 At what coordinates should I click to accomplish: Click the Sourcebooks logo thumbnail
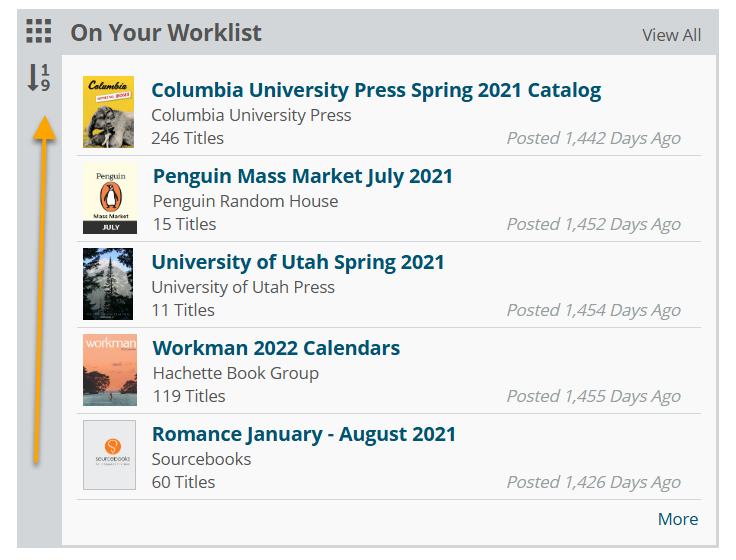[x=110, y=456]
